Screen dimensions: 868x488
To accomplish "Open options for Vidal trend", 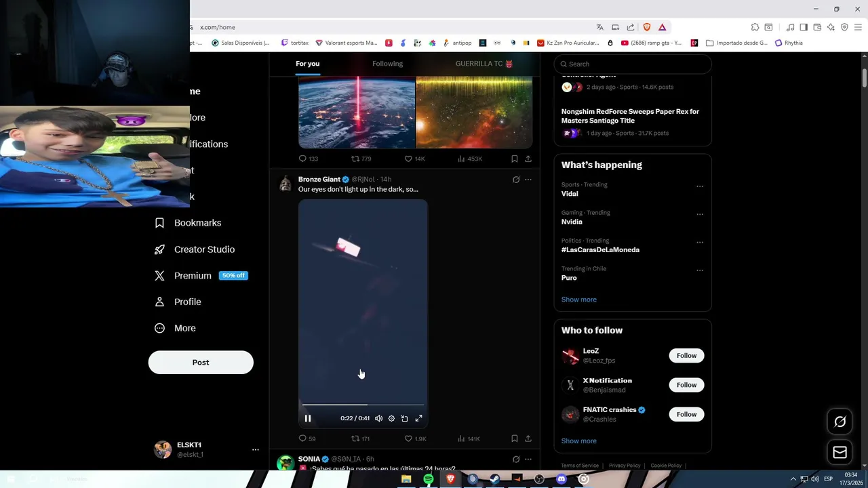I will click(700, 186).
